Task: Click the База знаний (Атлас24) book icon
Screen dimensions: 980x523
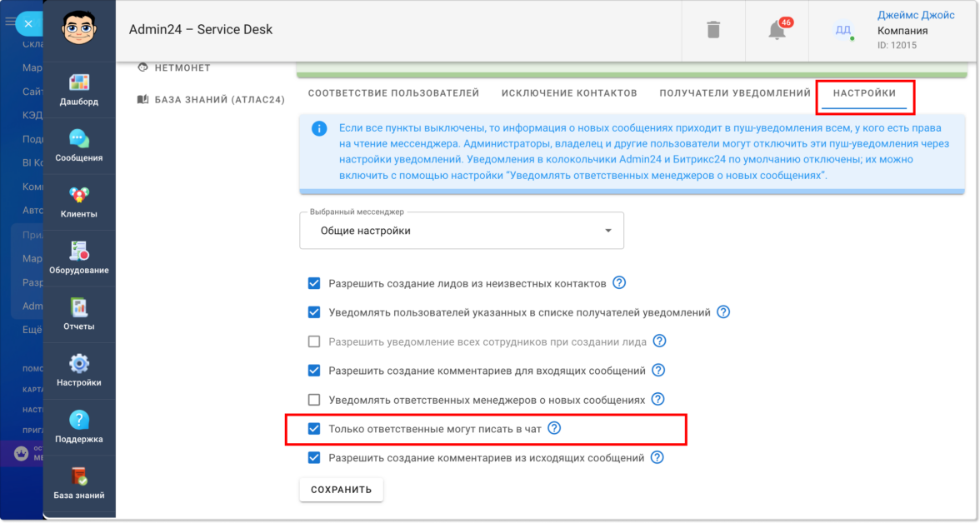Action: tap(143, 99)
